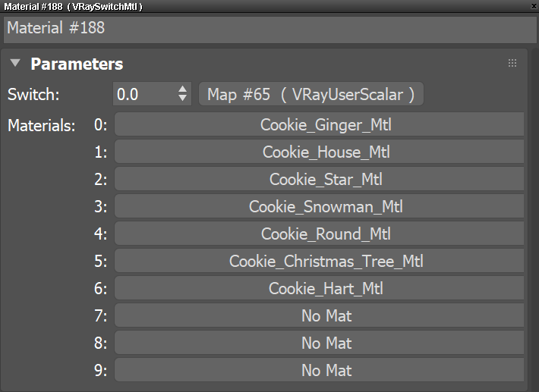
Task: Open the Cookie_Christmas_Tree_Mtl material slot
Action: tap(319, 261)
